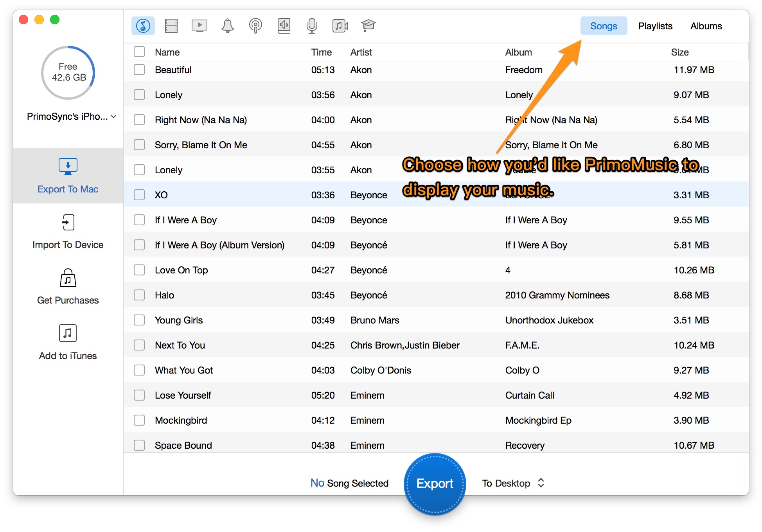Screen dimensions: 762x532
Task: Click the free storage circle indicator
Action: (68, 73)
